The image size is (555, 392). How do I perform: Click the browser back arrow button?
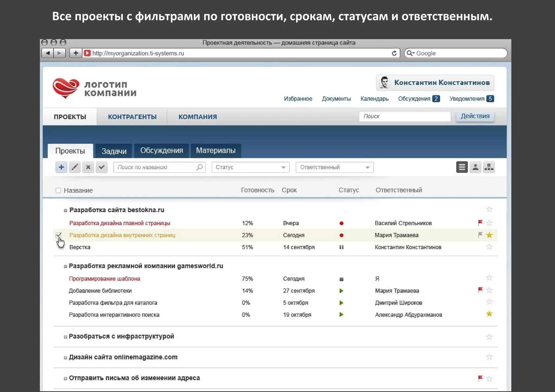pos(47,53)
